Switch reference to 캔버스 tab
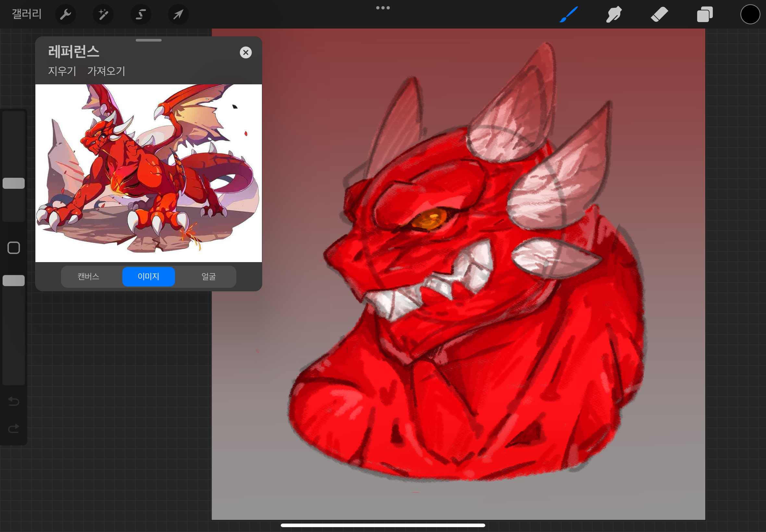 88,276
